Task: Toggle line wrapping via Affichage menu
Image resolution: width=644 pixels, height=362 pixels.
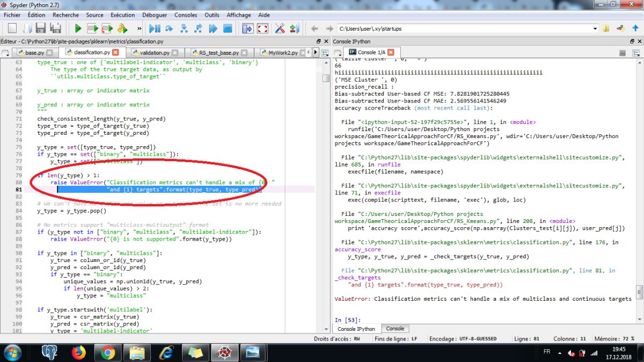Action: click(238, 15)
